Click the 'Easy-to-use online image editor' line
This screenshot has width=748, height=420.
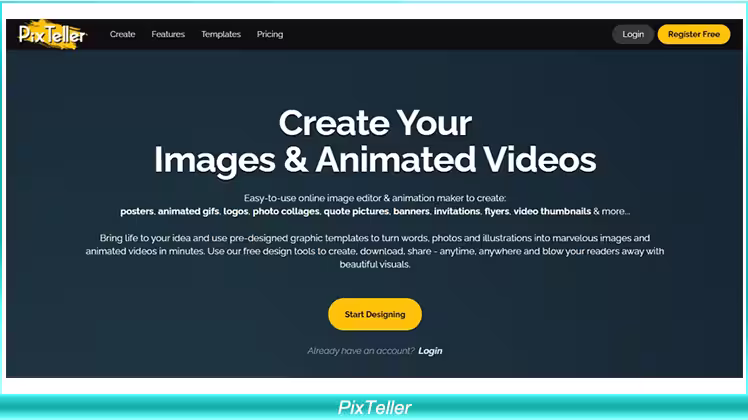pos(375,198)
